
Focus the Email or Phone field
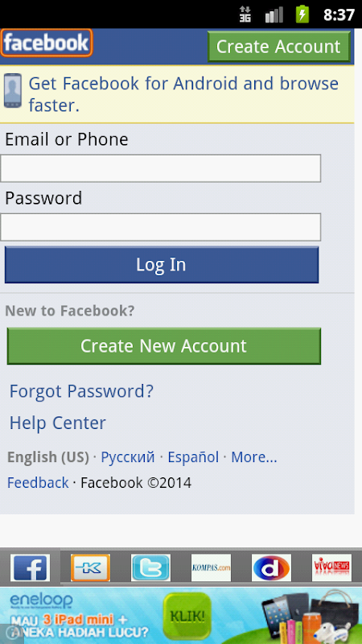point(160,168)
